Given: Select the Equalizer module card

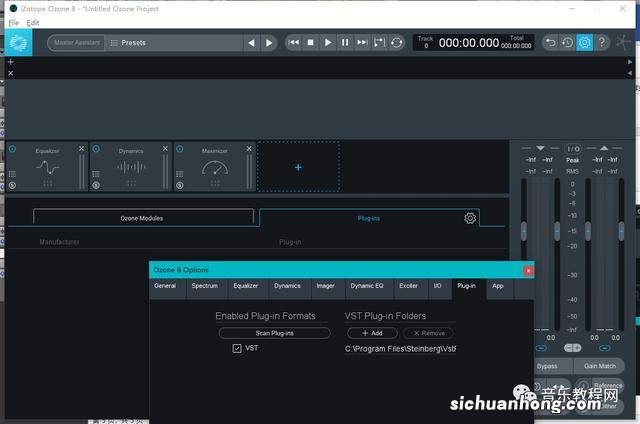Looking at the screenshot, I should click(47, 166).
